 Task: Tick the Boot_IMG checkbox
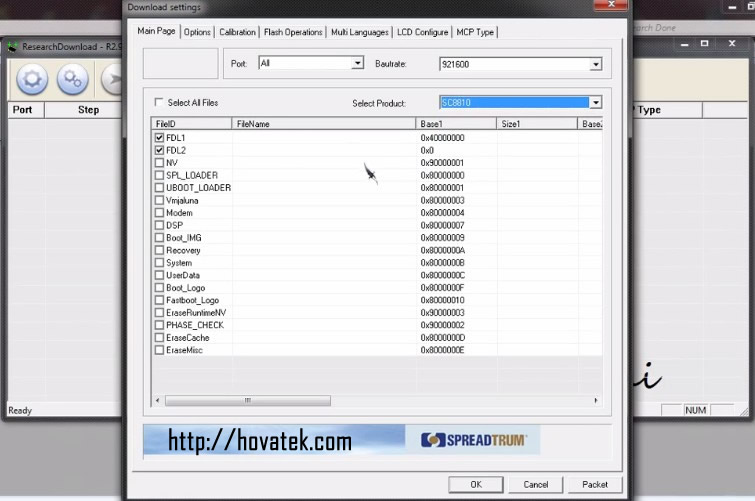160,238
